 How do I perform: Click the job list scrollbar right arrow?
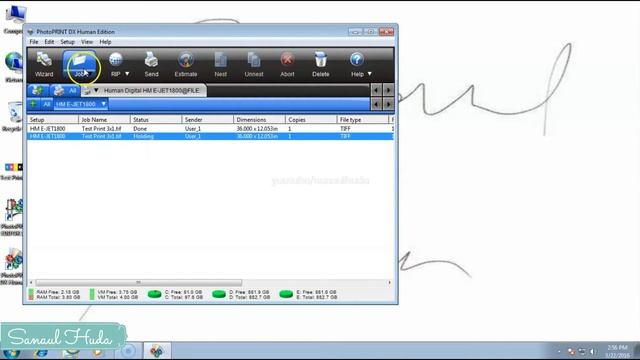coord(389,282)
